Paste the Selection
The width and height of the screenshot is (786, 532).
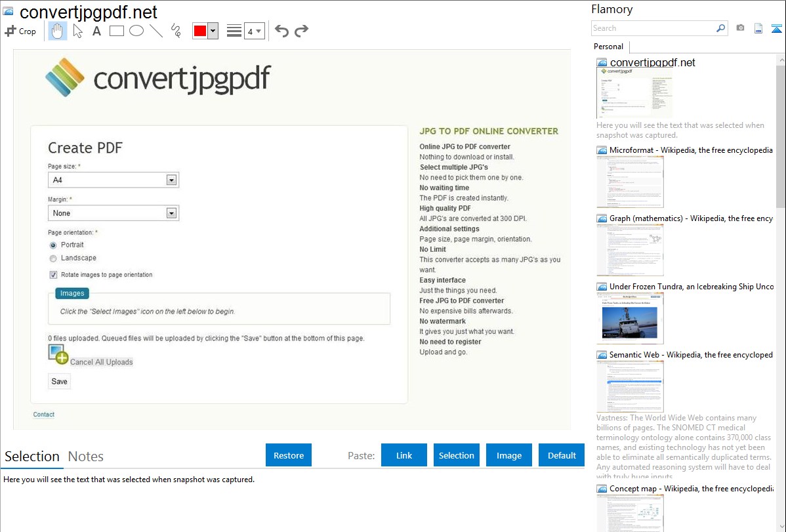click(457, 455)
